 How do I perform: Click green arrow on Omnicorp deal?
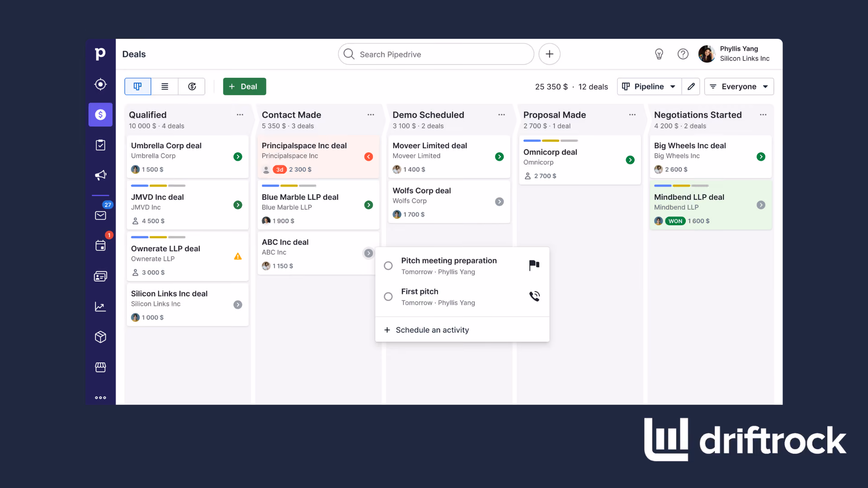tap(630, 160)
